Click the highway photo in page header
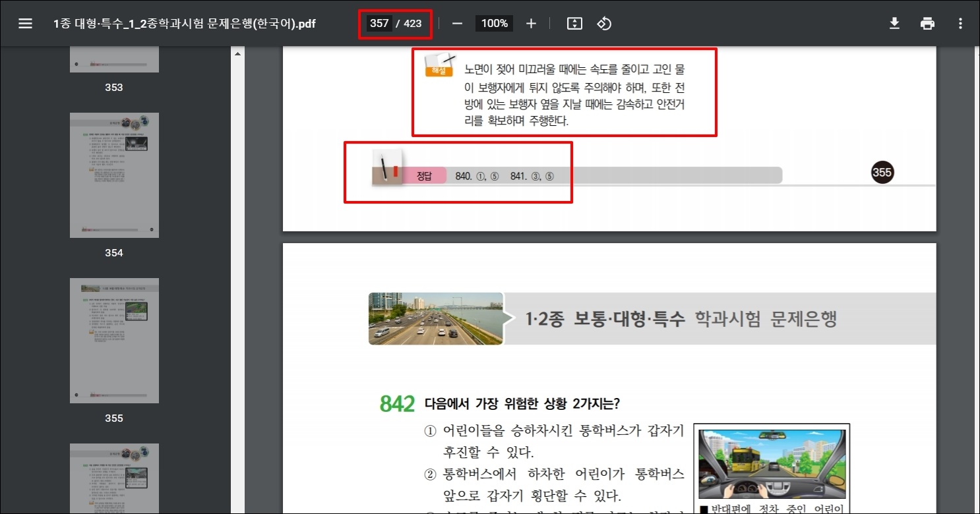The image size is (980, 514). click(435, 319)
